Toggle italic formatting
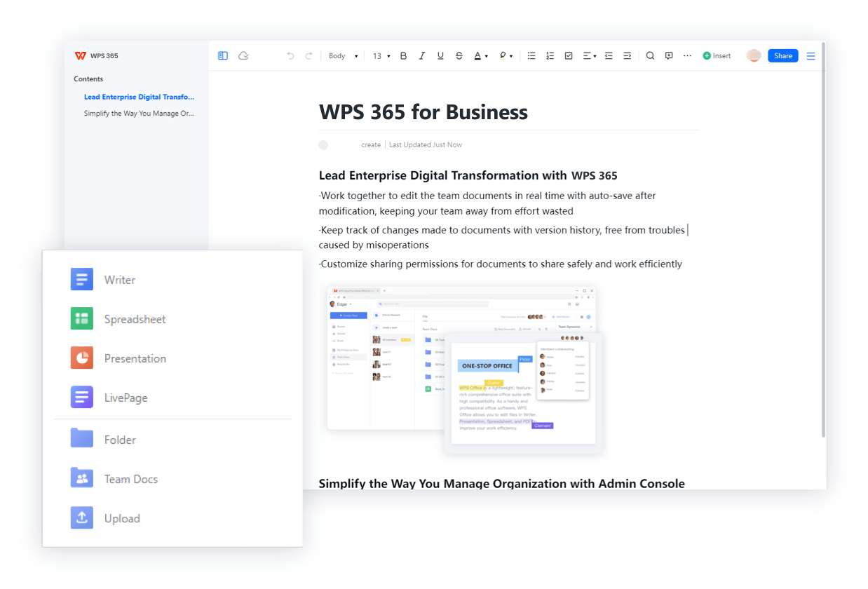The width and height of the screenshot is (868, 589). pyautogui.click(x=421, y=55)
